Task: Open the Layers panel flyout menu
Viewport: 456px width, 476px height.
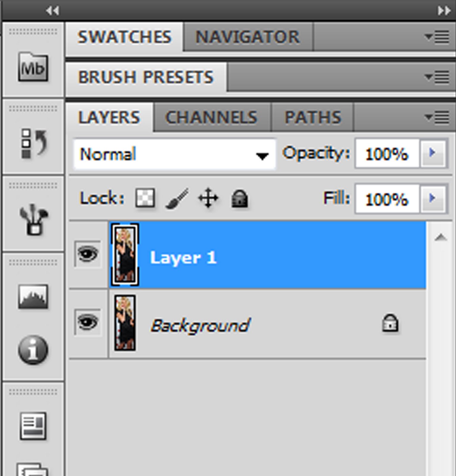Action: 437,117
